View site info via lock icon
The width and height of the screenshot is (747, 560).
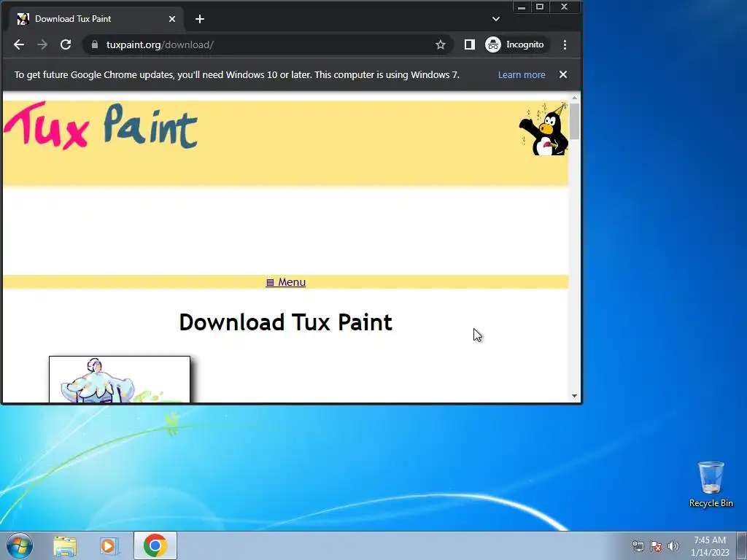(x=95, y=44)
